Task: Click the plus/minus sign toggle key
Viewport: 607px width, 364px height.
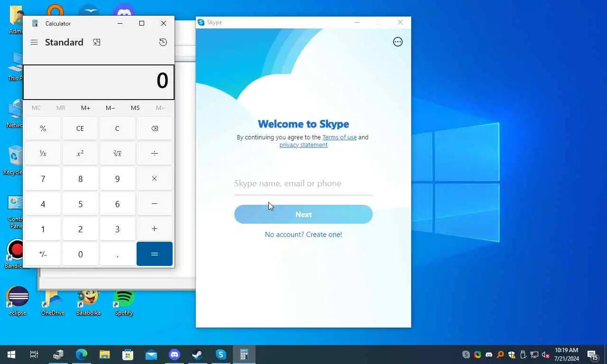Action: click(43, 254)
